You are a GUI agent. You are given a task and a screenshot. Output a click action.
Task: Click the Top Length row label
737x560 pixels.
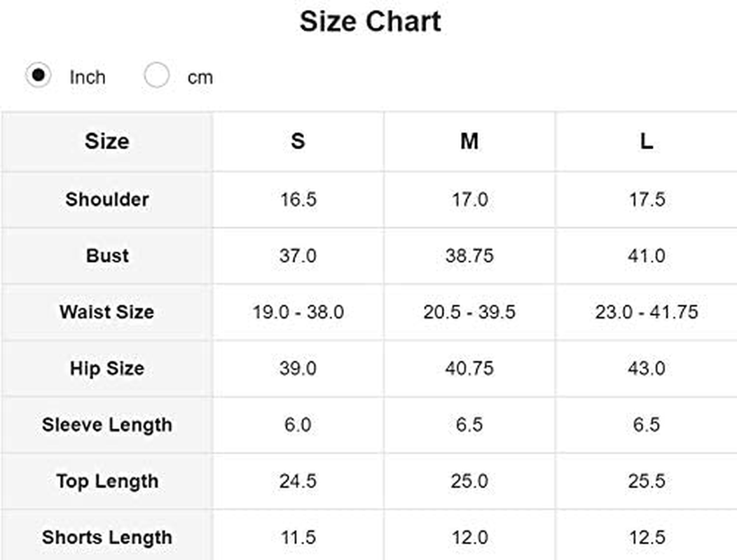[x=106, y=481]
